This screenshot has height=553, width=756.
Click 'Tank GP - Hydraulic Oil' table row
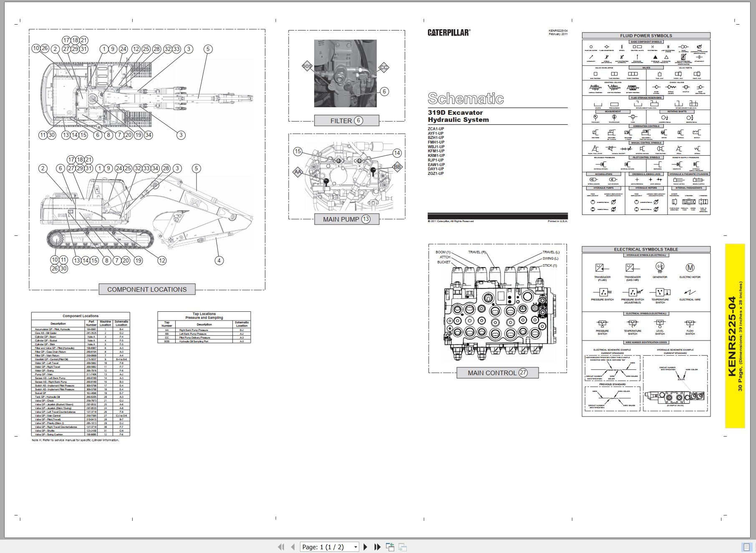(x=81, y=397)
